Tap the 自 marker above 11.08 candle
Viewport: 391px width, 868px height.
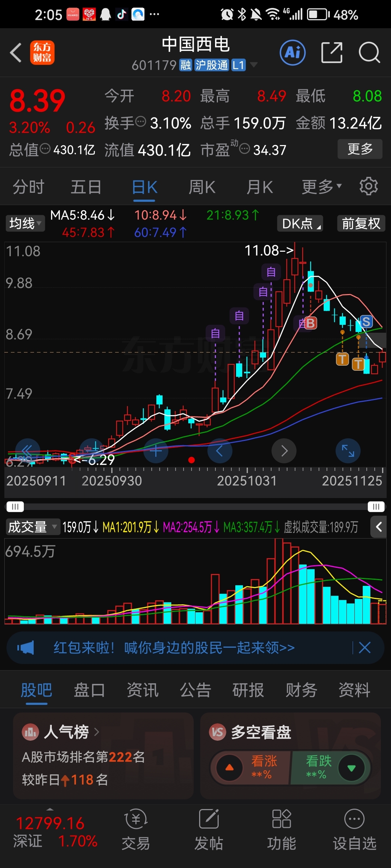(271, 272)
